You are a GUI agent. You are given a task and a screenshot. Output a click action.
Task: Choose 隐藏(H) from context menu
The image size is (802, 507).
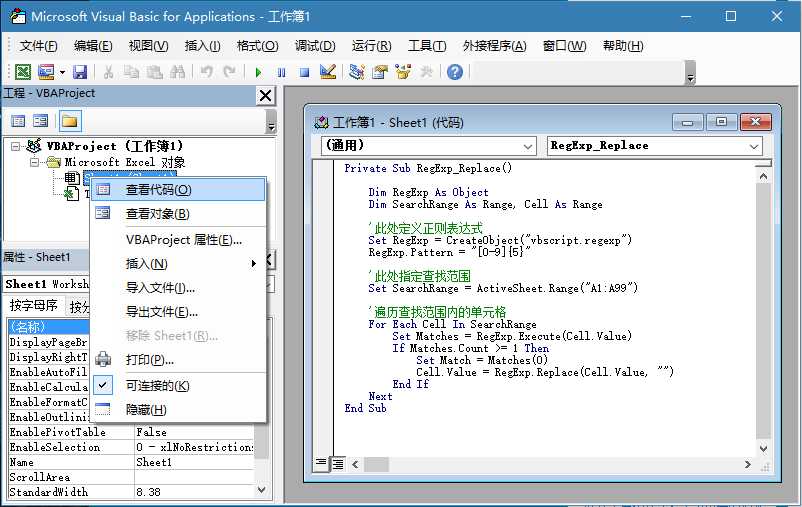[179, 410]
